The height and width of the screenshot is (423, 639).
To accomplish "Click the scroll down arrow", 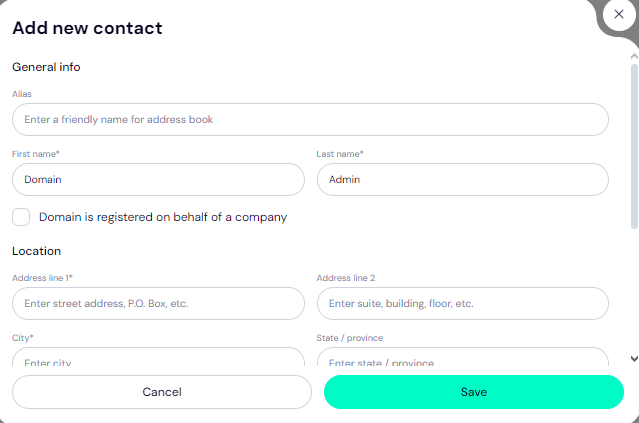I will point(634,358).
